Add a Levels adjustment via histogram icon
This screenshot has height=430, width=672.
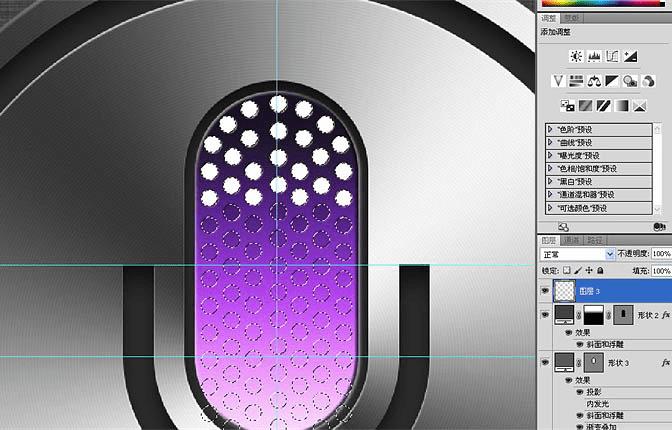coord(594,56)
